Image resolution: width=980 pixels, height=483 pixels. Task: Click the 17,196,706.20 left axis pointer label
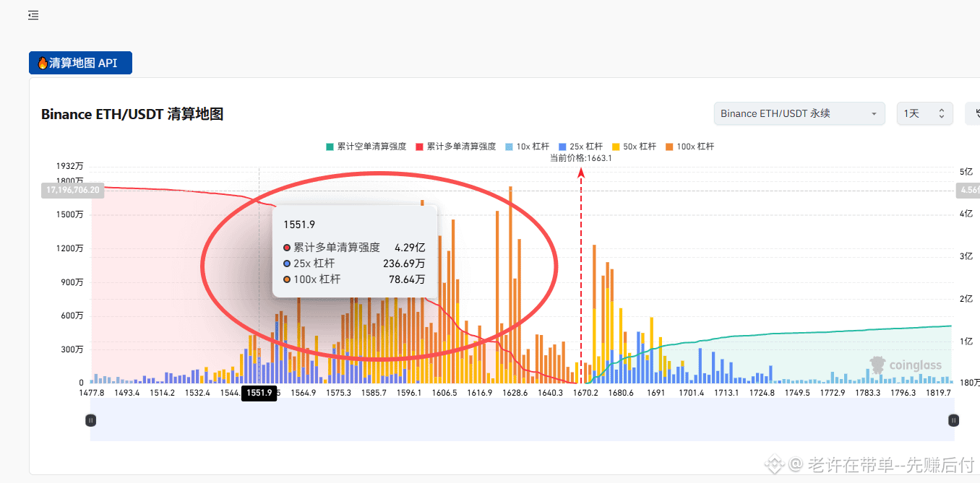73,190
